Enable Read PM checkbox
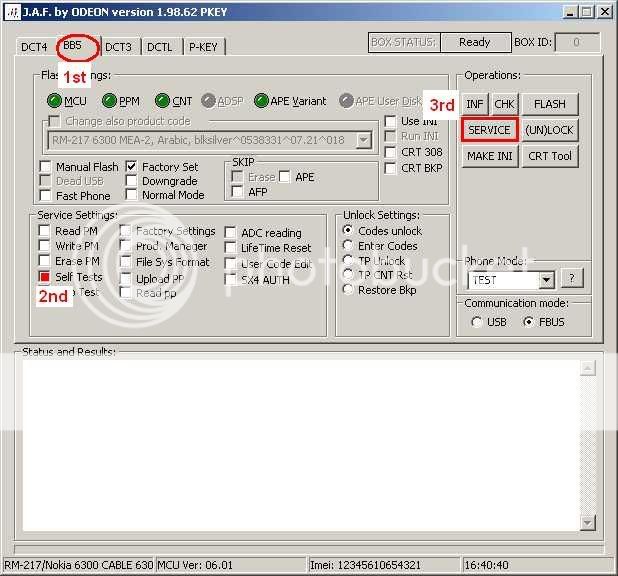The height and width of the screenshot is (576, 618). (45, 231)
